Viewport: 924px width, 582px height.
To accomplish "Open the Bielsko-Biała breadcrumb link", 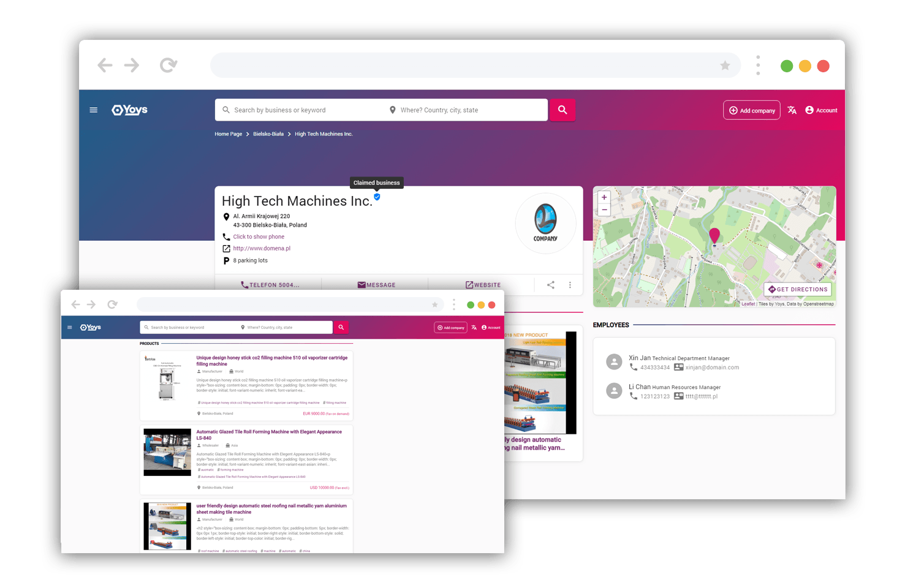I will click(x=268, y=134).
